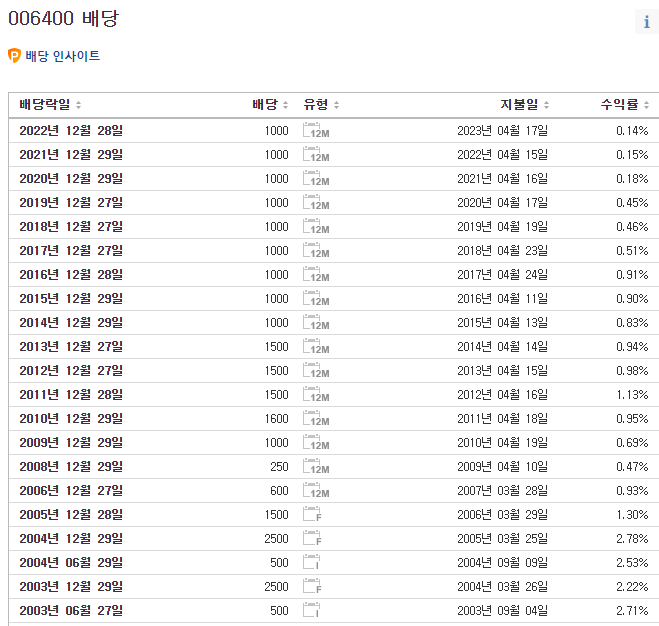Click 12M type icon in 2020년 12월 29일 row
The image size is (659, 626).
[x=316, y=178]
